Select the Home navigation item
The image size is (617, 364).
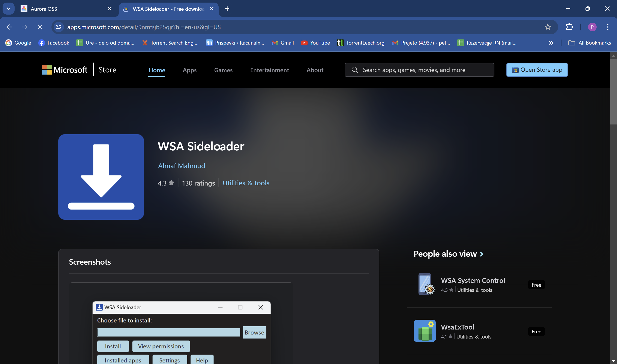157,70
